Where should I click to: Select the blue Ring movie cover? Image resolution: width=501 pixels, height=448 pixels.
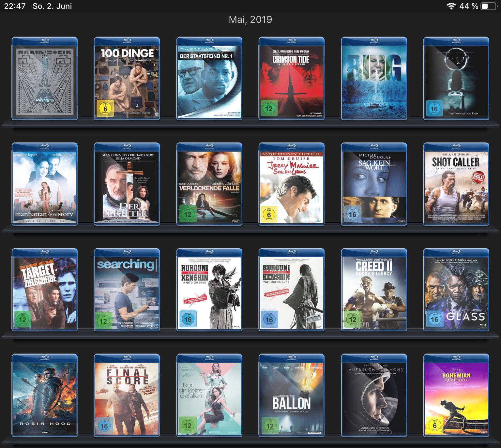[x=374, y=79]
